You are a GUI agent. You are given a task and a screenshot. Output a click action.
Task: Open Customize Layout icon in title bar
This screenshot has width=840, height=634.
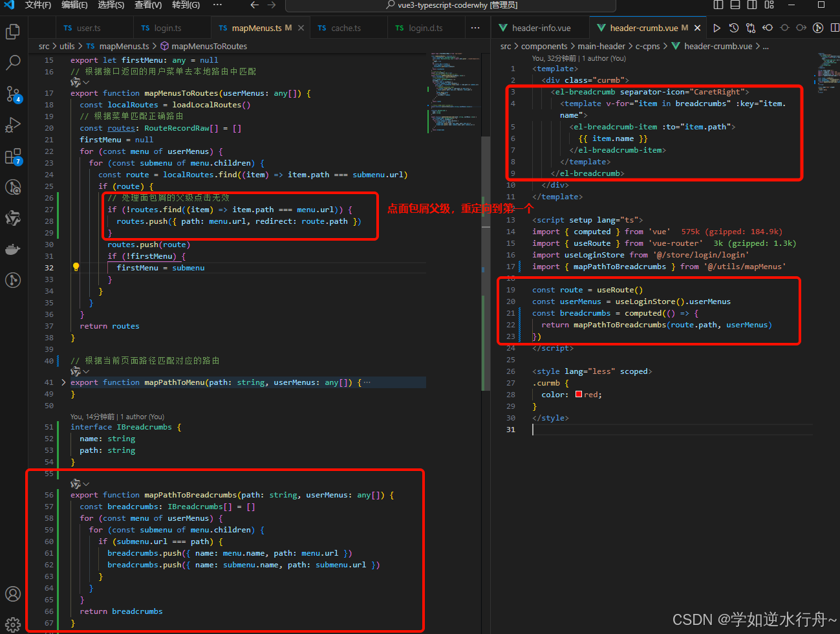pyautogui.click(x=769, y=5)
